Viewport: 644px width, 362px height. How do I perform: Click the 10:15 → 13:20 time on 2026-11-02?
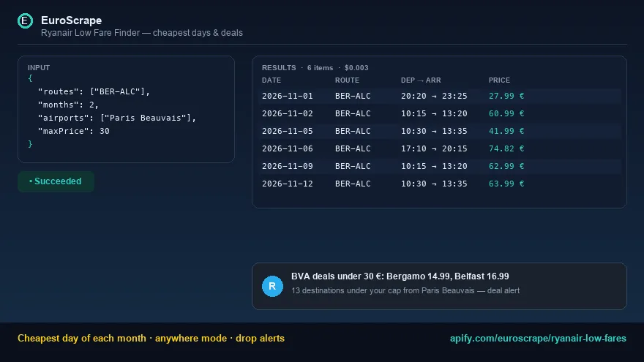click(434, 113)
